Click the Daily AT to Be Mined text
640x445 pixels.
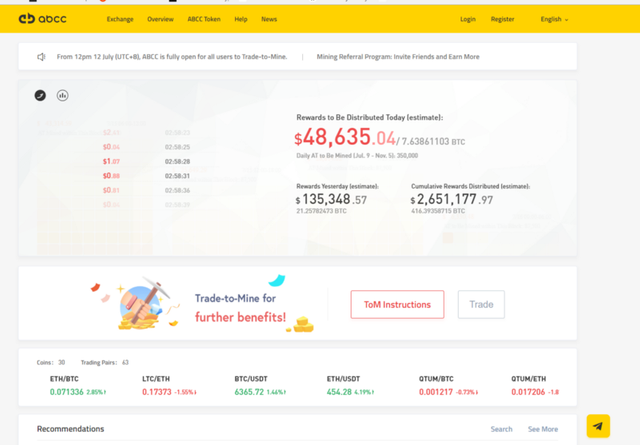357,156
